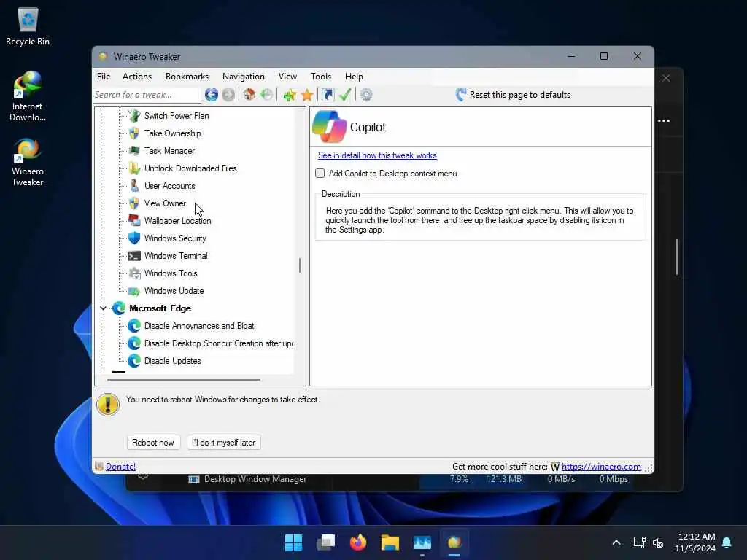Open the Bookmarks menu

pyautogui.click(x=187, y=77)
